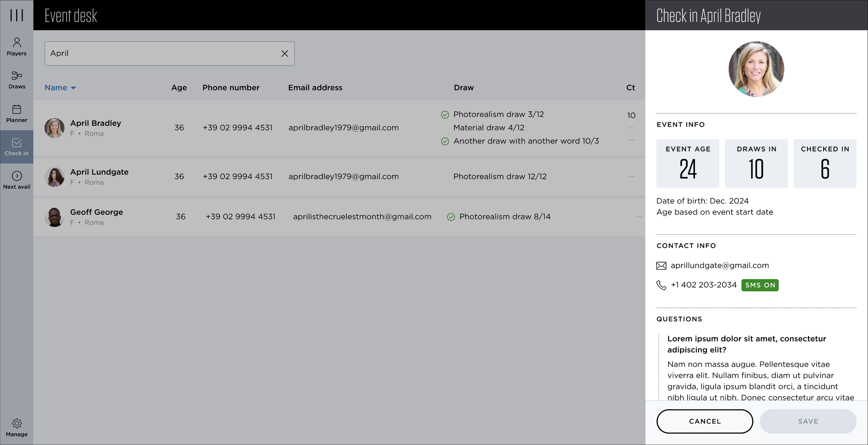Toggle check for Another draw with another word
The width and height of the screenshot is (868, 445).
click(x=445, y=141)
